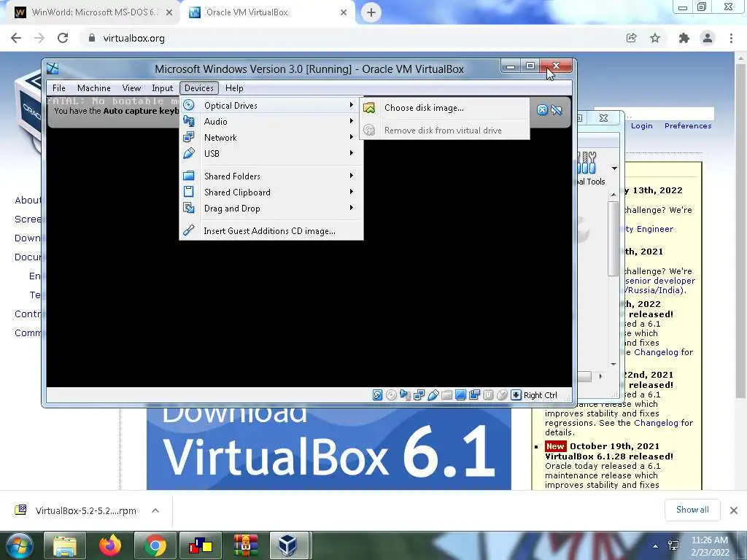Click the VirtualBox Manager vertical scrollbar thumb

click(x=613, y=238)
